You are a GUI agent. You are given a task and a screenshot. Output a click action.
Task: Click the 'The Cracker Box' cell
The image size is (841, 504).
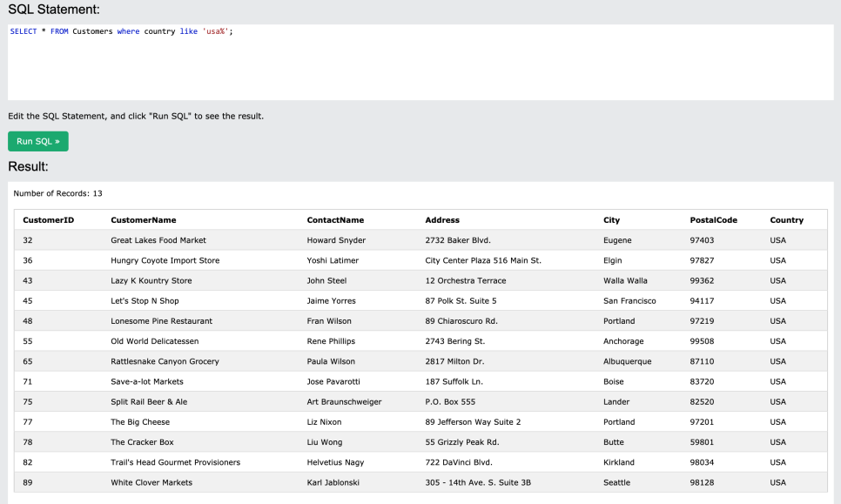pos(142,442)
